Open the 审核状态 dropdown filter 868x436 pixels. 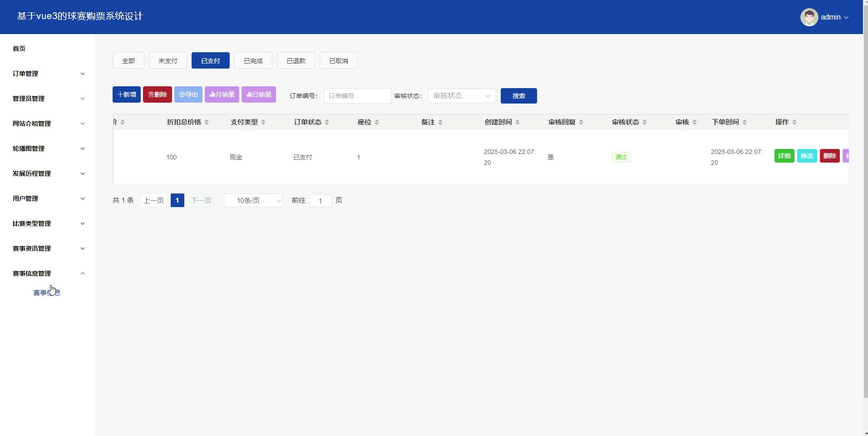tap(462, 96)
